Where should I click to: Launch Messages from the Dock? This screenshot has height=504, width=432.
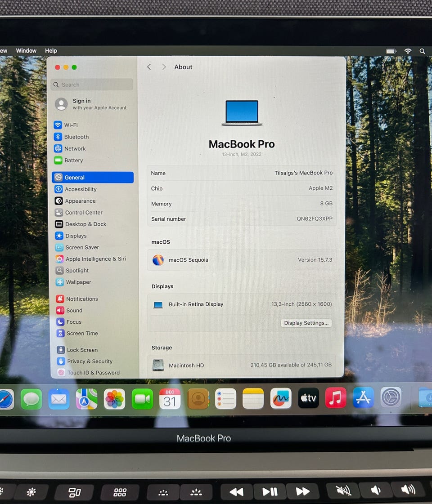tap(31, 399)
